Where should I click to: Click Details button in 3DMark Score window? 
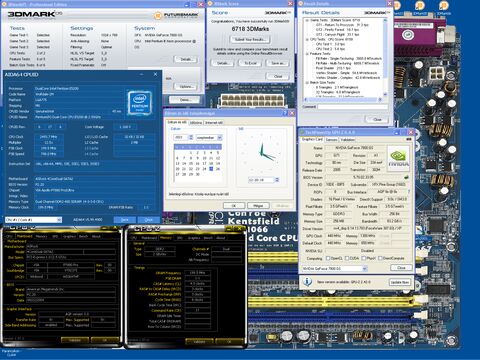click(x=223, y=63)
